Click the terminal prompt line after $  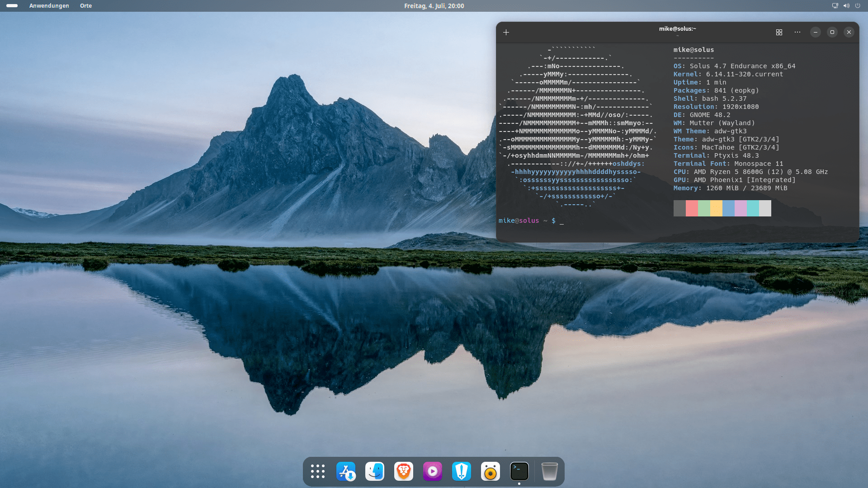(562, 221)
